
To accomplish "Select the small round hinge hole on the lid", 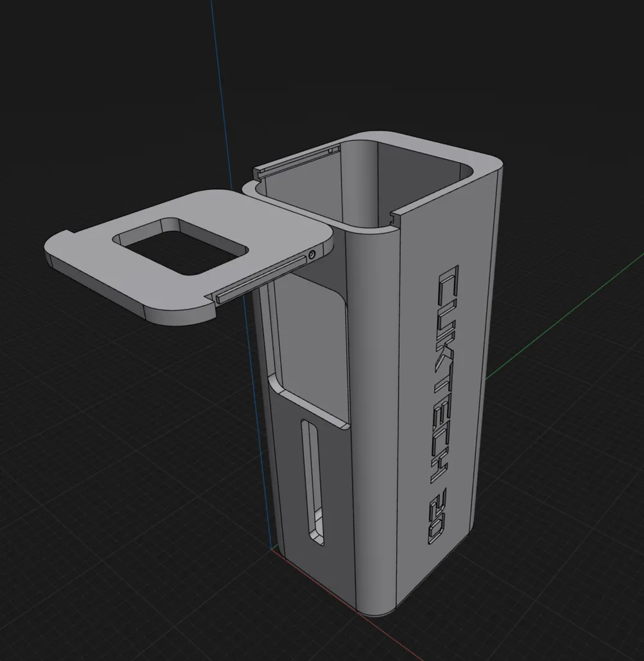I will point(312,255).
